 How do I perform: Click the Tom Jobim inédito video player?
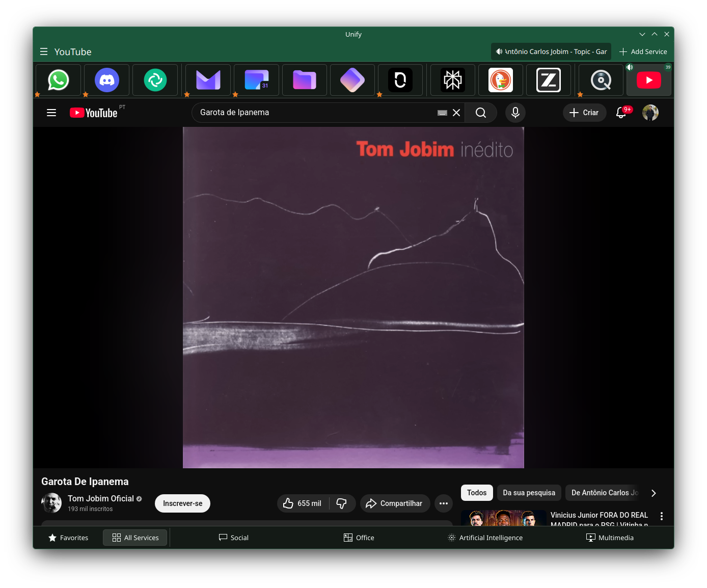[353, 298]
